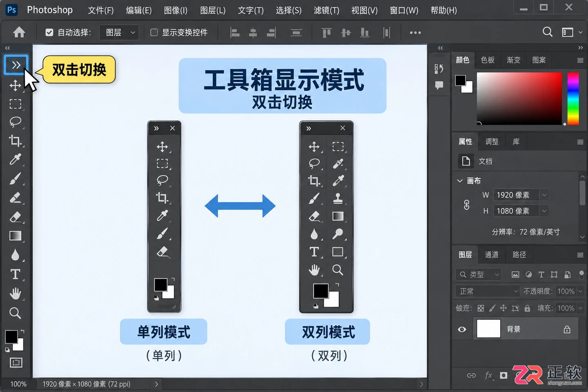The image size is (588, 392).
Task: Click the zoom level 100% field
Action: tap(18, 384)
